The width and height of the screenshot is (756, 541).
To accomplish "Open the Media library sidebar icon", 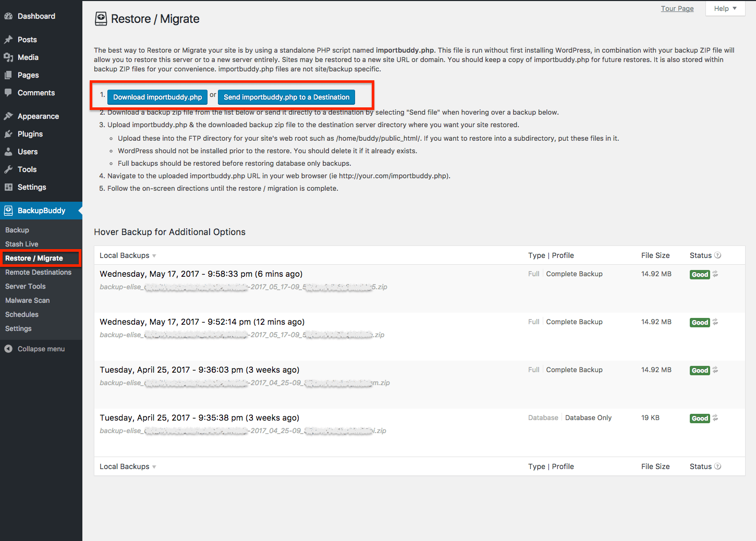I will pos(8,57).
